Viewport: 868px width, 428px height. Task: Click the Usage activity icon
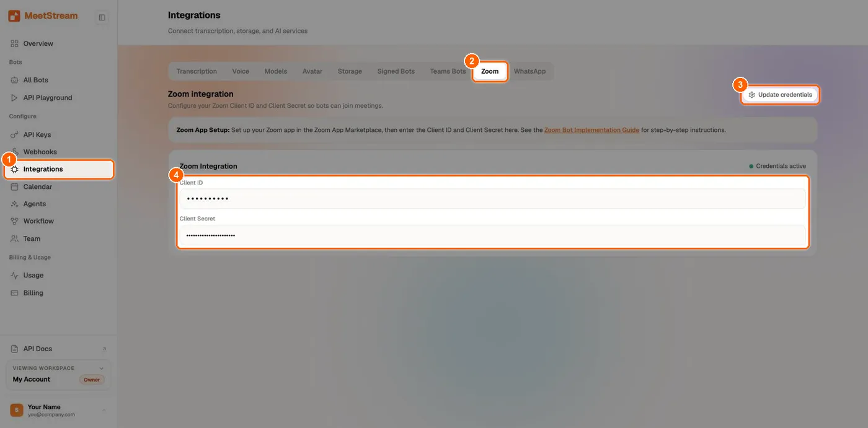pos(14,275)
